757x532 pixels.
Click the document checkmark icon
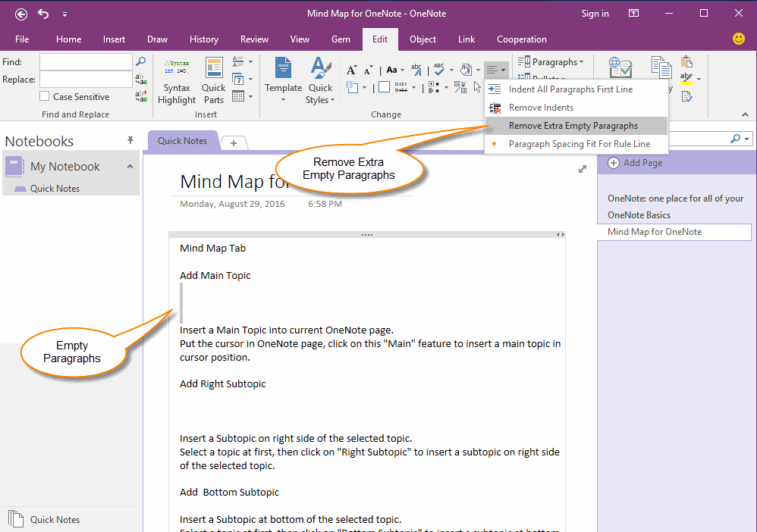686,96
